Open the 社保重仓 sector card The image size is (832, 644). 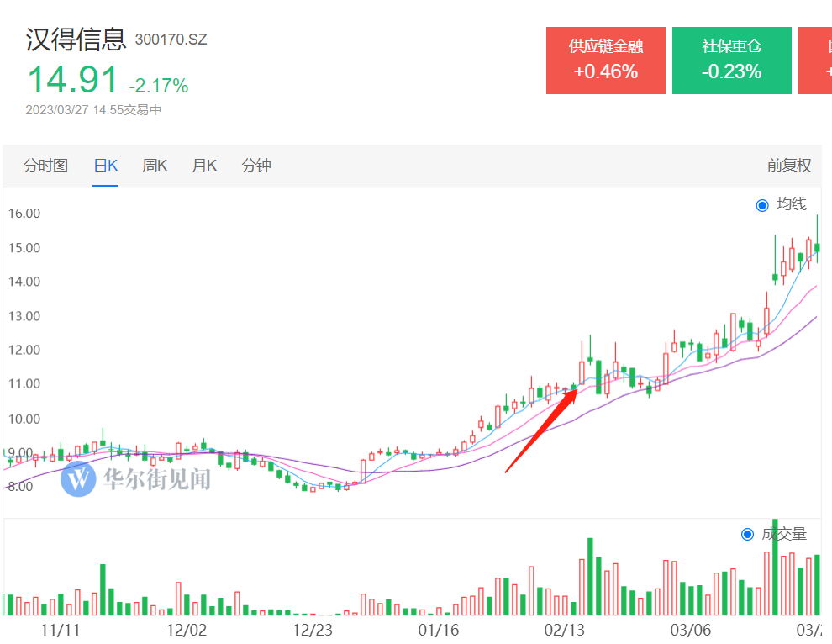tap(731, 60)
